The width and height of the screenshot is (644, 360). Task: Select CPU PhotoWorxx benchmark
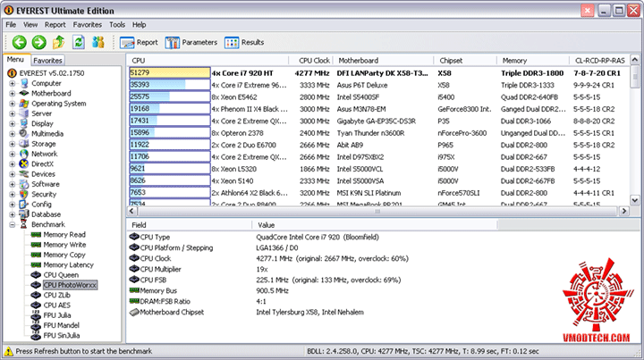point(70,285)
